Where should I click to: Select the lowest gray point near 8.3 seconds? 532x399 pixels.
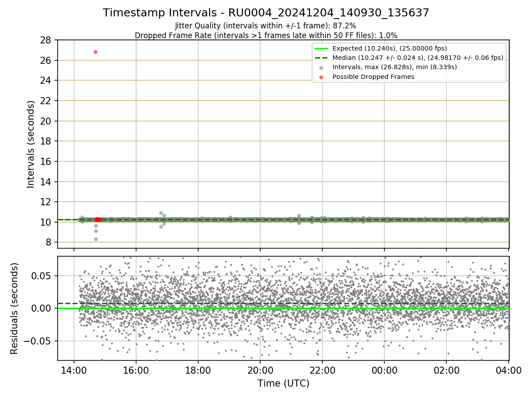point(96,239)
